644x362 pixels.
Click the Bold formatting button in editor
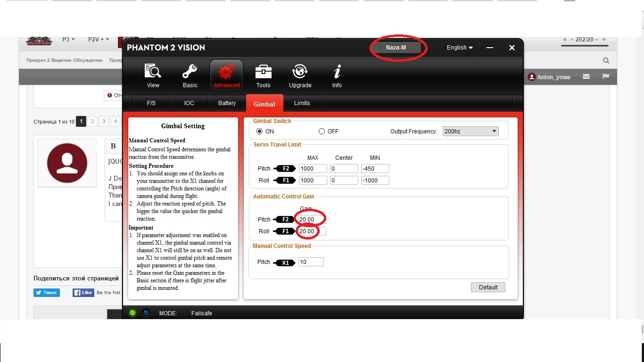point(113,146)
